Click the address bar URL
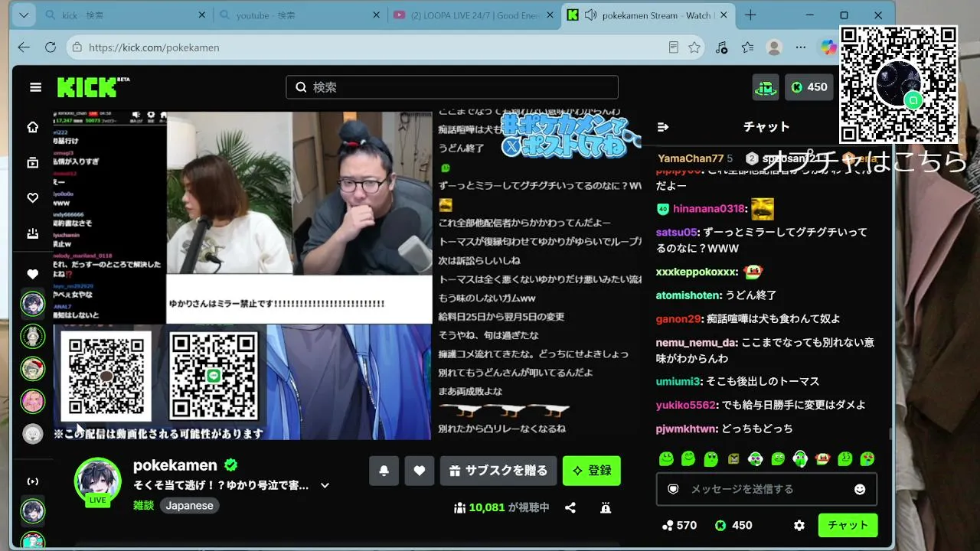The height and width of the screenshot is (551, 980). (154, 47)
